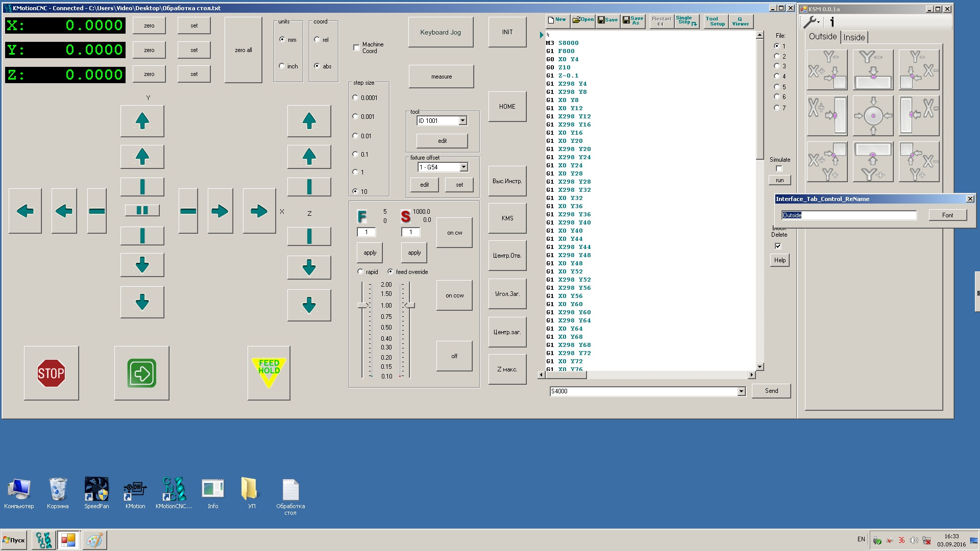Click the Keyboard Jog button
This screenshot has height=551, width=980.
[x=440, y=32]
